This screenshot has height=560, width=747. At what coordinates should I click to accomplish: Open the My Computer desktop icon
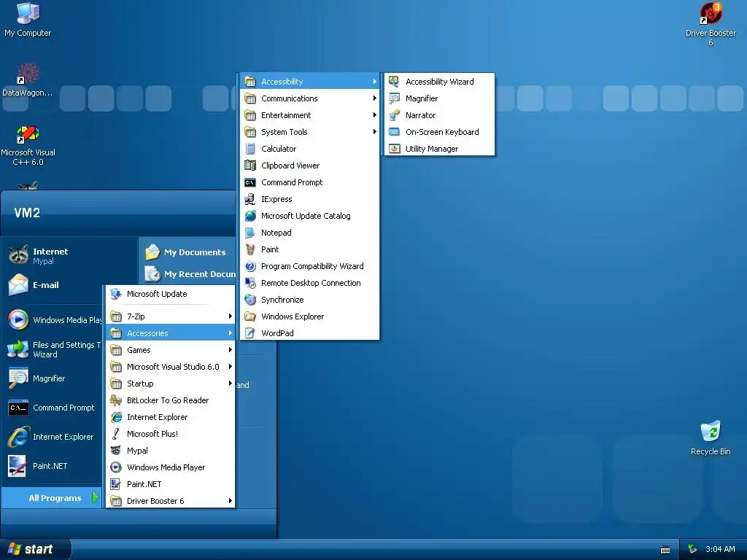point(28,20)
